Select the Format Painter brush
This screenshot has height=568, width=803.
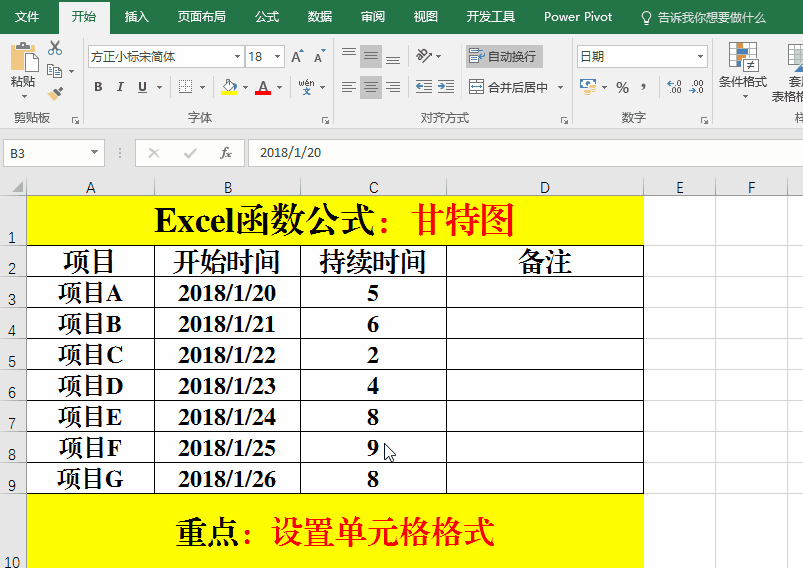coord(55,93)
